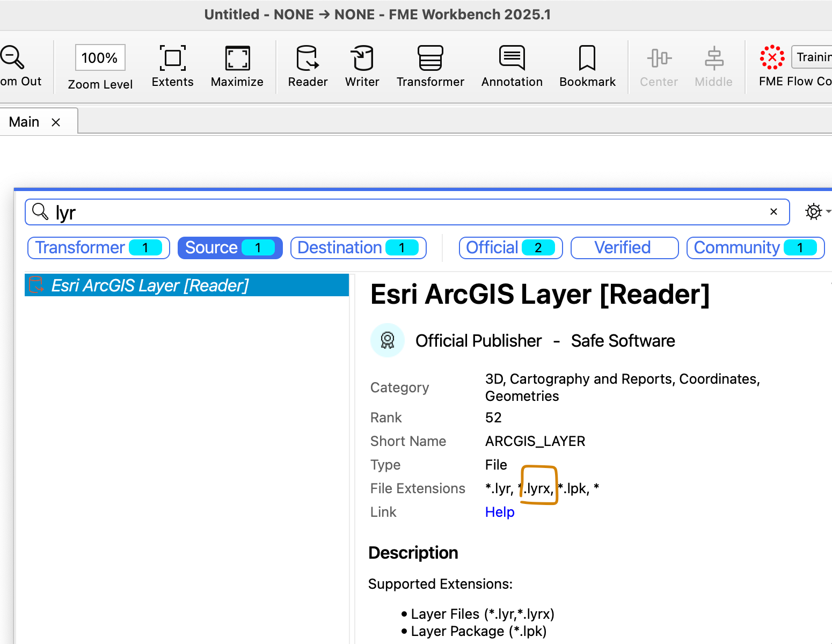Click the Middle alignment icon
Screen dimensions: 832x644
(714, 58)
